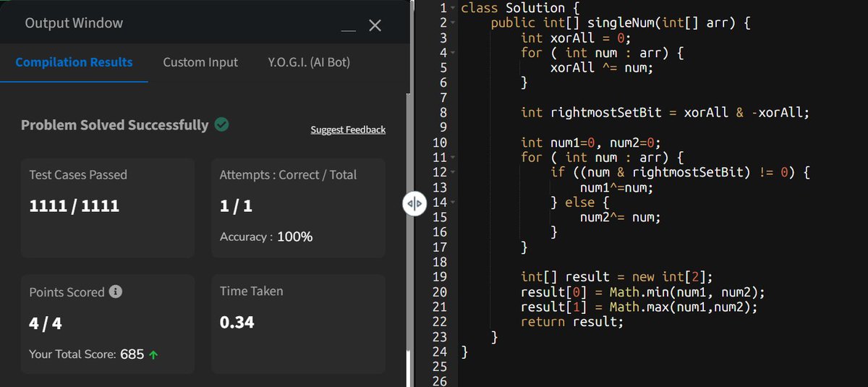Open the Y.O.G.I. (AI Bot) tab
Screen dimensions: 868x387
click(x=309, y=62)
